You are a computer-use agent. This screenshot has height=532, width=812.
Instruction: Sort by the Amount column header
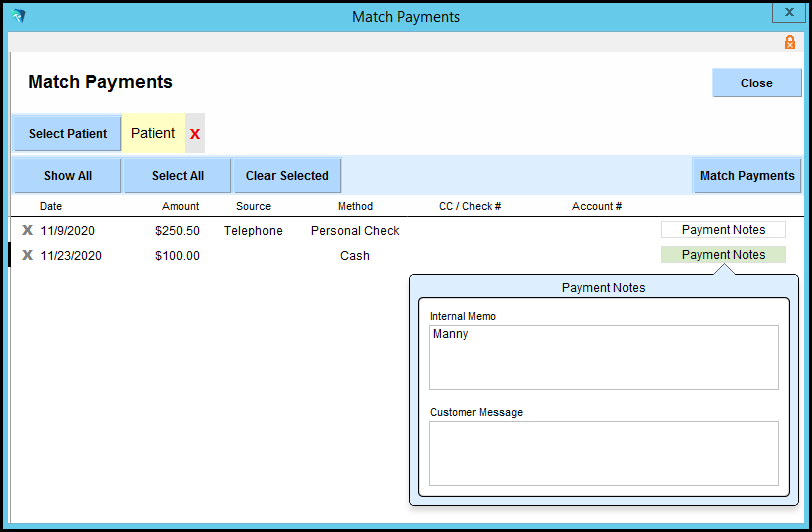tap(181, 206)
